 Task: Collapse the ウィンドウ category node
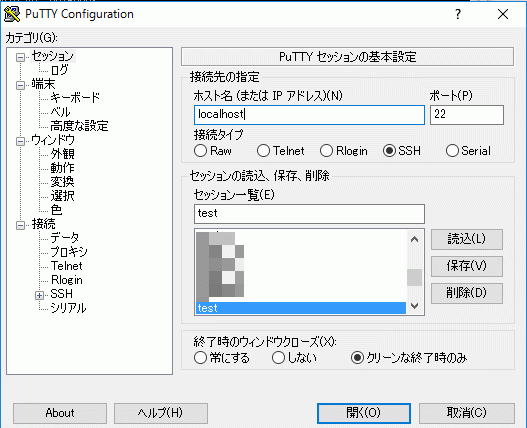click(x=21, y=141)
